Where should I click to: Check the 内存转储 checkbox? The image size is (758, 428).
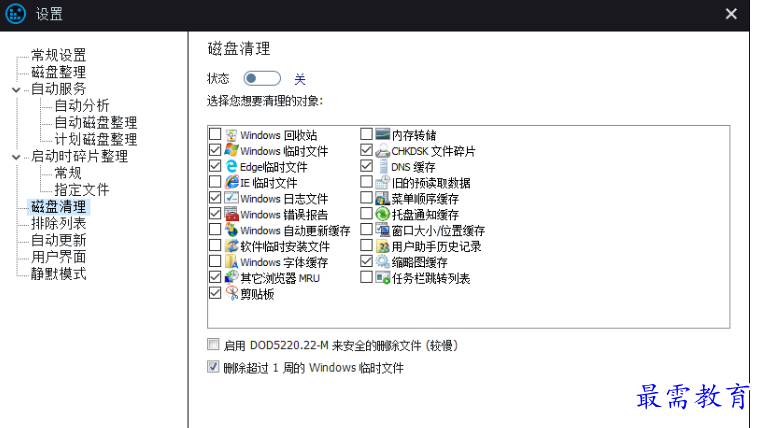tap(366, 134)
